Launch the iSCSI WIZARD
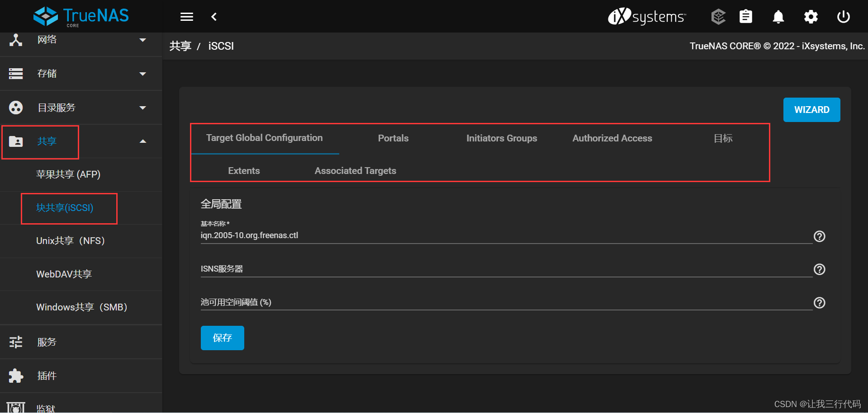The width and height of the screenshot is (868, 413). coord(811,110)
